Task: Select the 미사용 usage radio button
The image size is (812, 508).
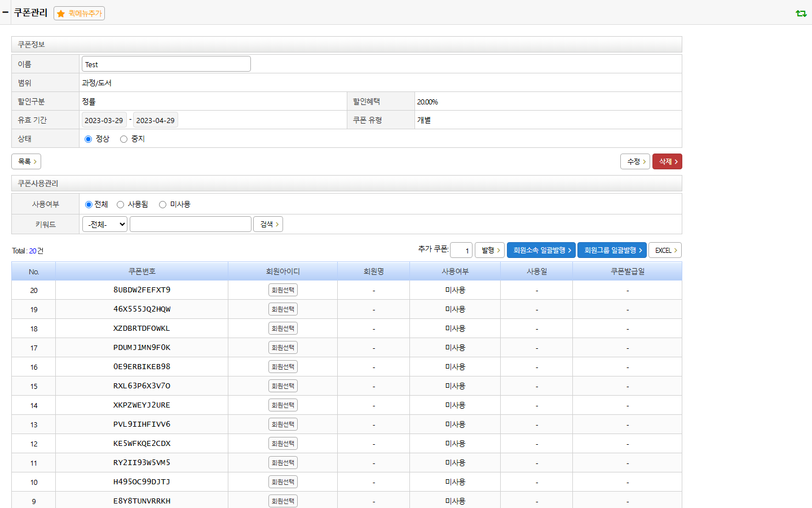Action: 162,204
